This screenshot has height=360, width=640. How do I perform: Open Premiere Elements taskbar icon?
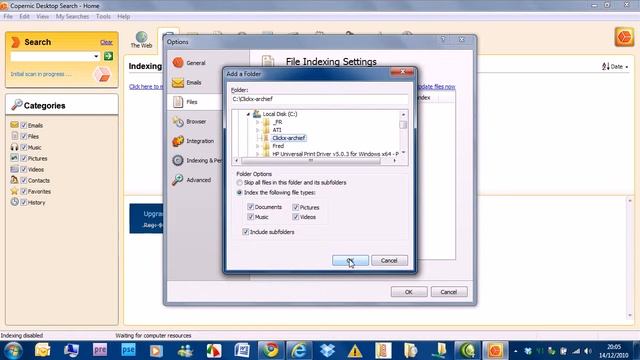(100, 350)
